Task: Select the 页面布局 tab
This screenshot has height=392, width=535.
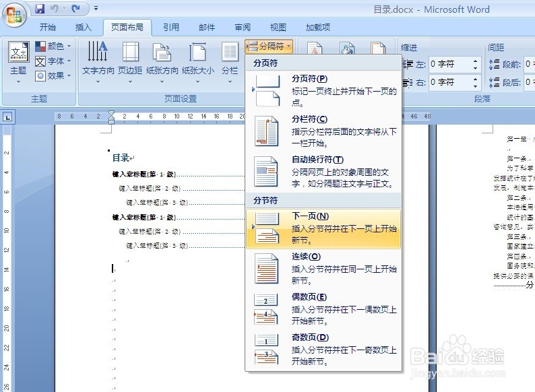Action: (x=127, y=28)
